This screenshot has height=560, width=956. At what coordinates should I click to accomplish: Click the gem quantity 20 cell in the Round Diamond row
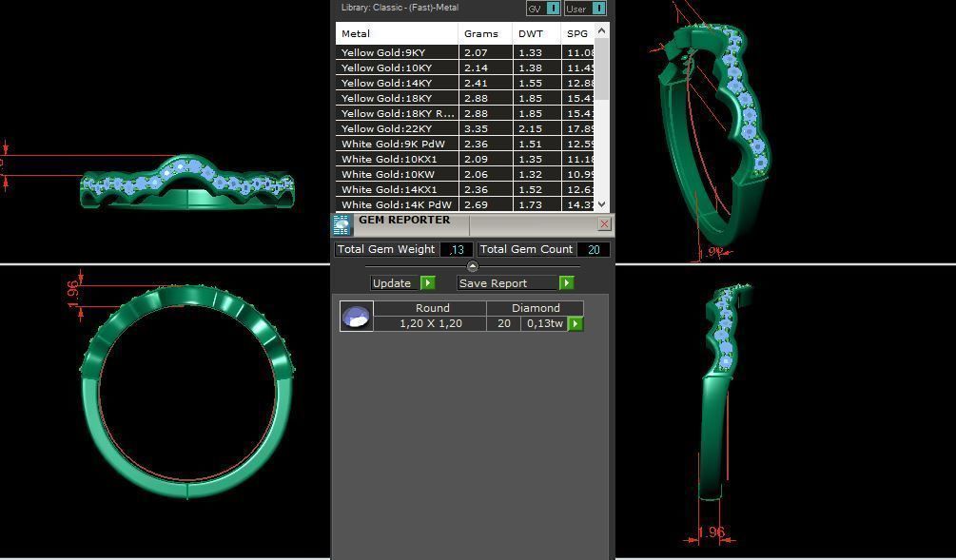pos(503,323)
